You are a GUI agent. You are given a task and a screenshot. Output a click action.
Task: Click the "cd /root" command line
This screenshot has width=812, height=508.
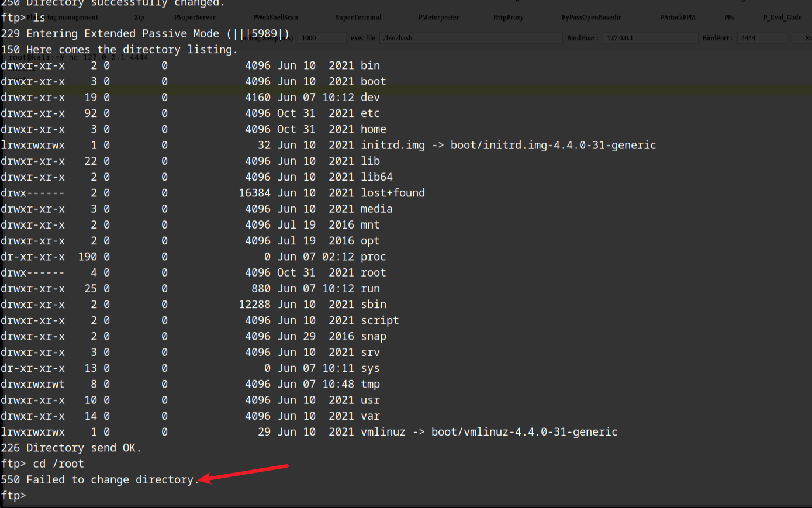coord(58,464)
